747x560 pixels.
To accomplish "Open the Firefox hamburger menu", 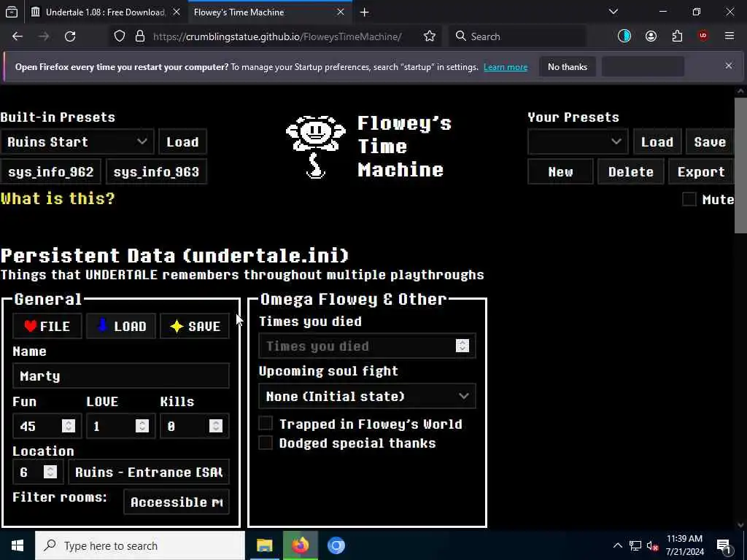I will click(729, 36).
